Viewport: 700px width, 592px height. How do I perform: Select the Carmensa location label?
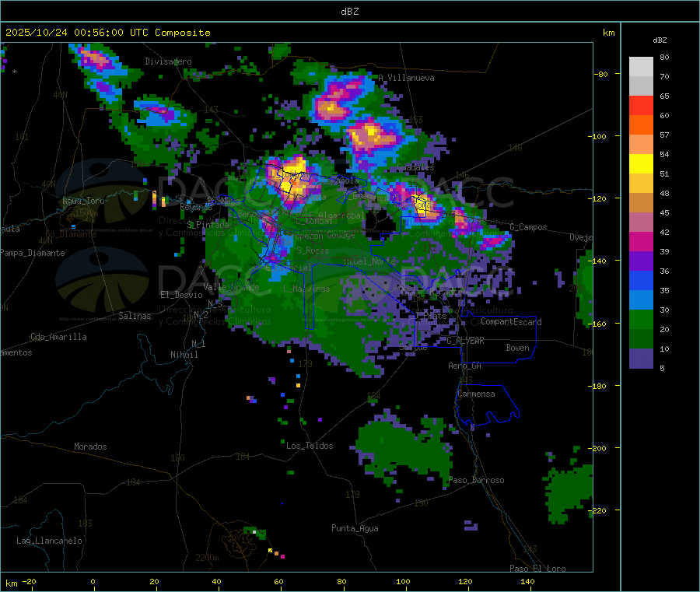pyautogui.click(x=476, y=394)
